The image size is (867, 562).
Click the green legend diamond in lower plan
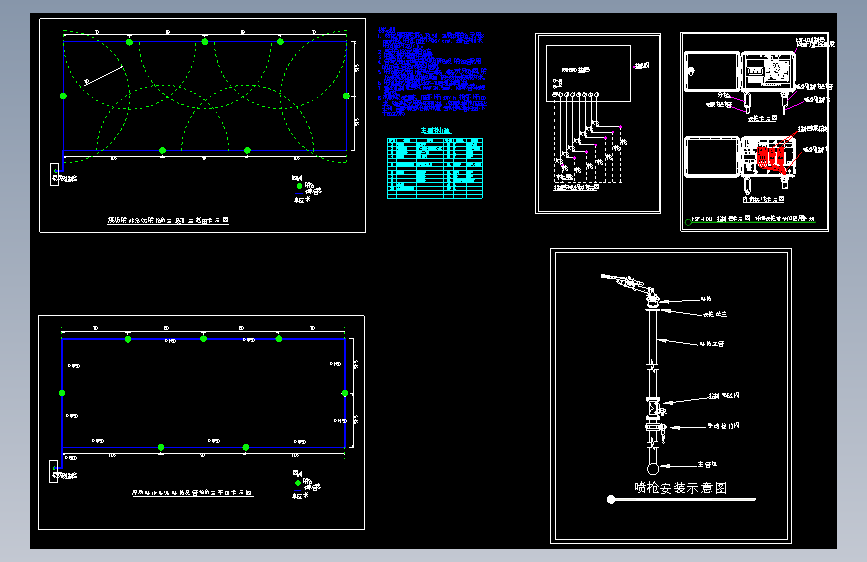pos(298,483)
